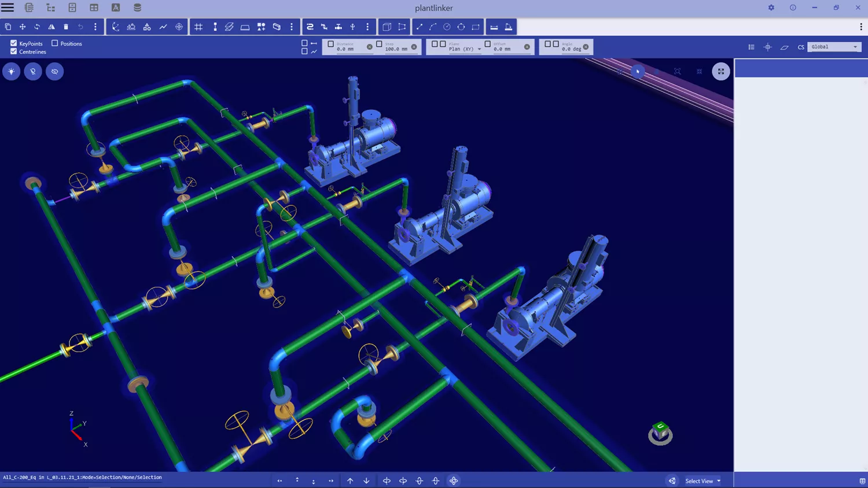Open the Select View dropdown
This screenshot has height=488, width=868.
coord(703,481)
